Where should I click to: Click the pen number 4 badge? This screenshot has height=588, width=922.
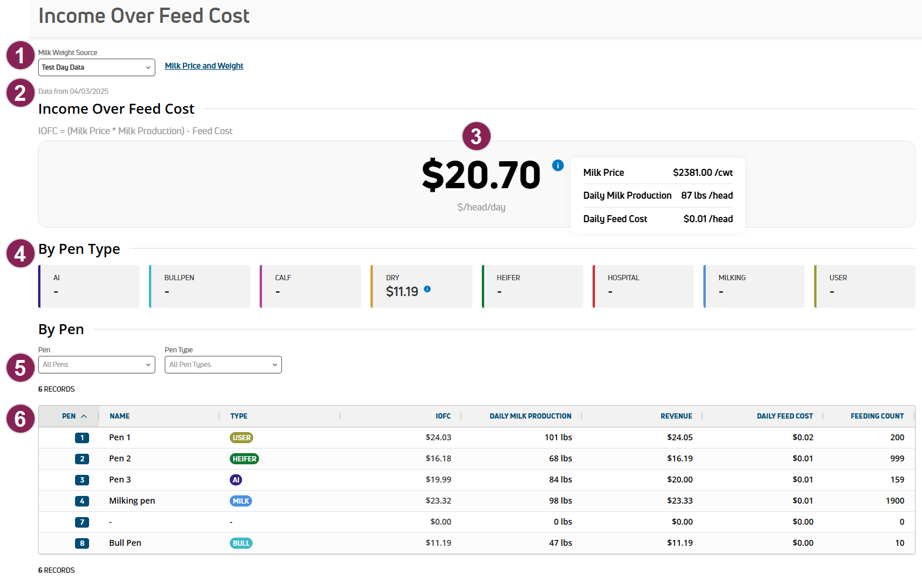[82, 501]
